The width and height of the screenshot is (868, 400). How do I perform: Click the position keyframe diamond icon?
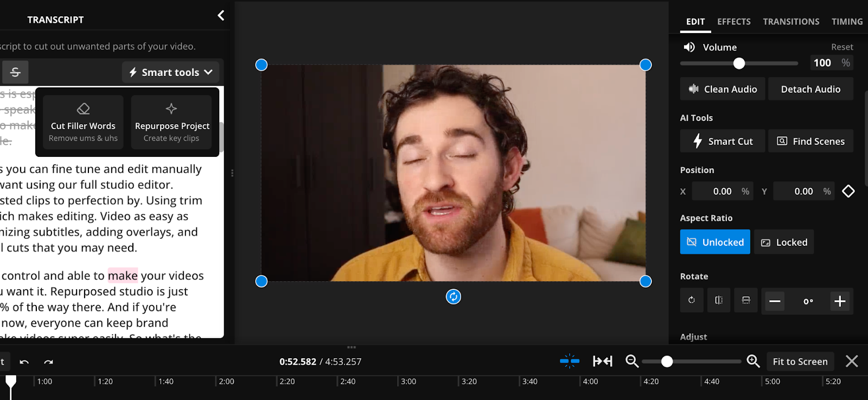point(848,191)
